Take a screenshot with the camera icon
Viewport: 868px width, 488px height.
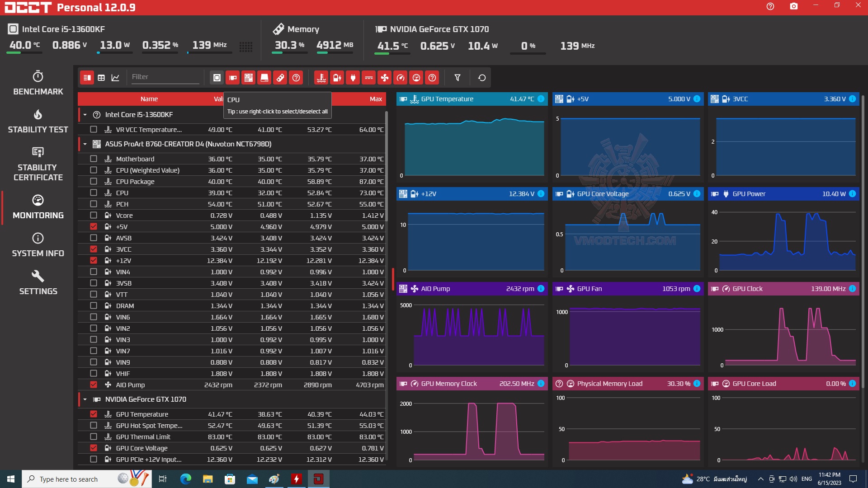click(793, 6)
